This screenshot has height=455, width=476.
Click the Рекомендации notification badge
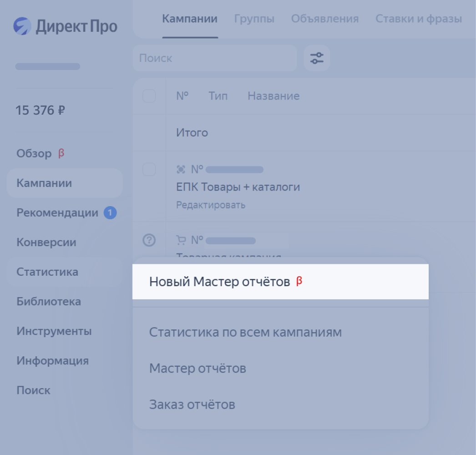tap(110, 212)
